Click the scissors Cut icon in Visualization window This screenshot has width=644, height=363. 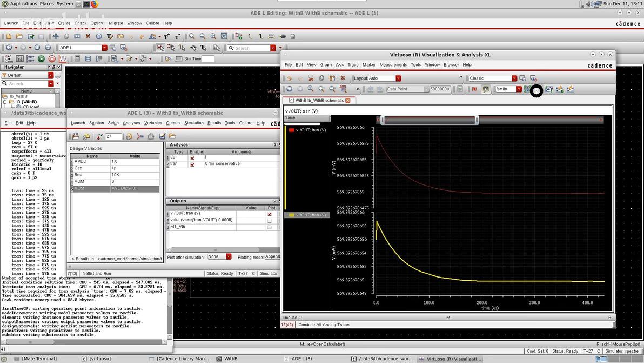coord(311,78)
